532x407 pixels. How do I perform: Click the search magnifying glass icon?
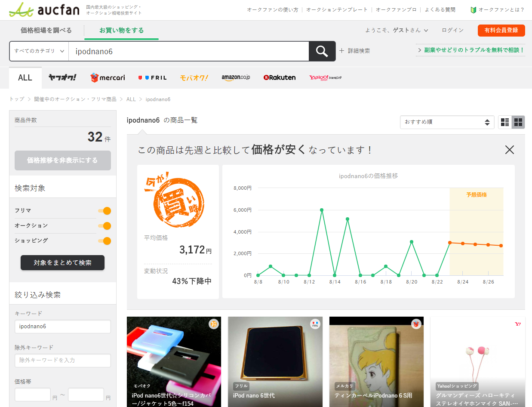click(x=322, y=51)
